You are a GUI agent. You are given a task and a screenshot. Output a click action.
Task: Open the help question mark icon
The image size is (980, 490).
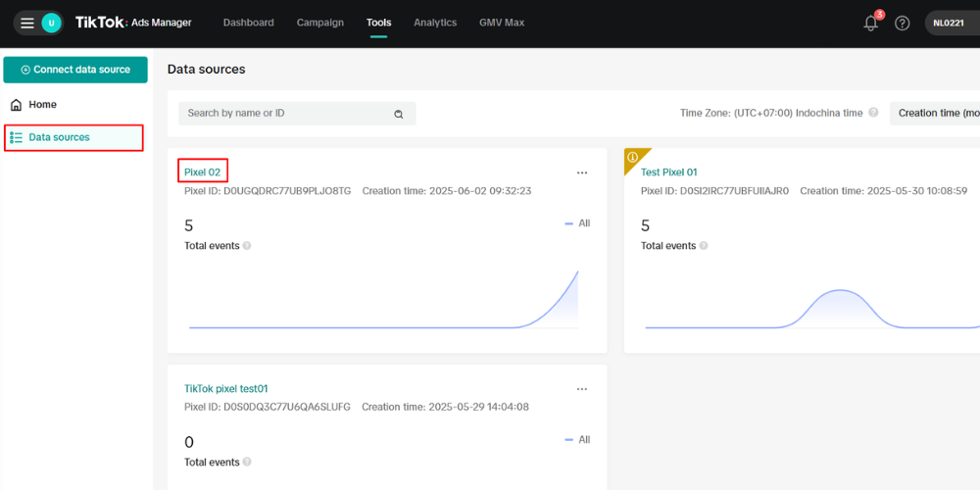tap(902, 24)
